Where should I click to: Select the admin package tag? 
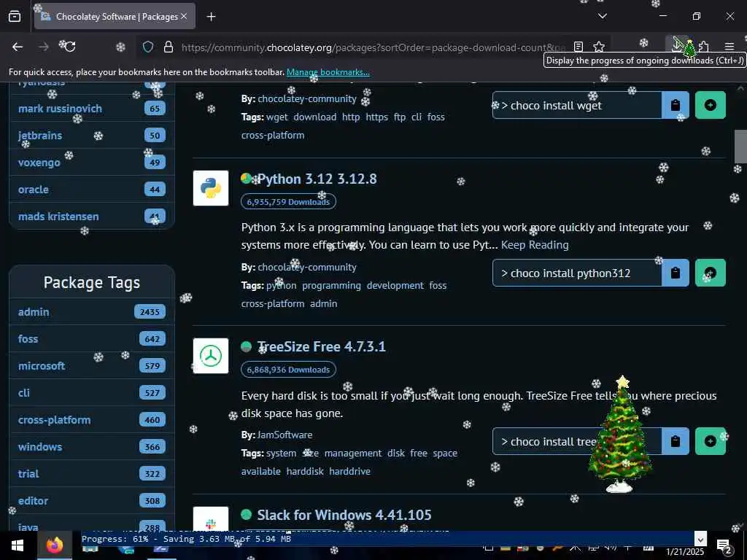[92, 312]
